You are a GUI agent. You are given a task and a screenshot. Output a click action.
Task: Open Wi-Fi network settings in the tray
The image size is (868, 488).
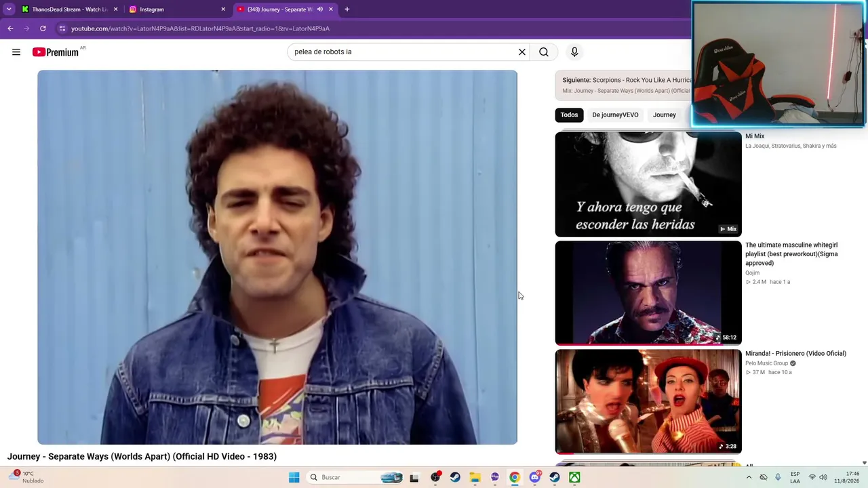pos(812,477)
